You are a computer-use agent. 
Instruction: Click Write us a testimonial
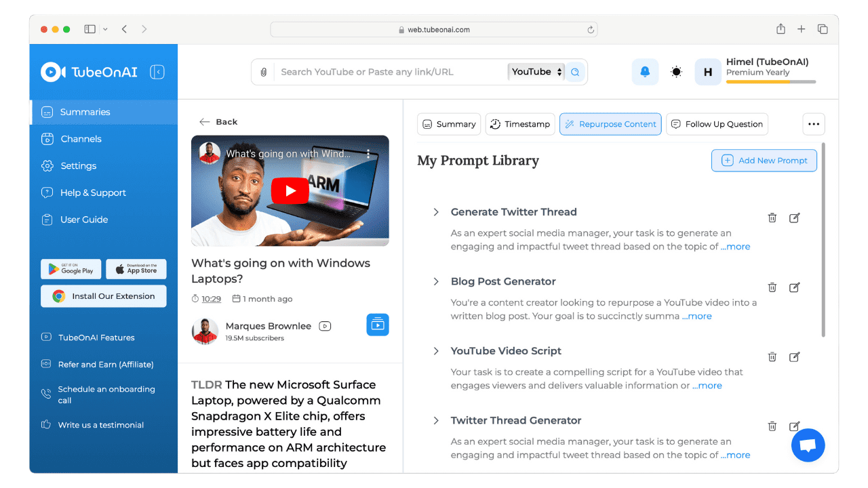(92, 425)
